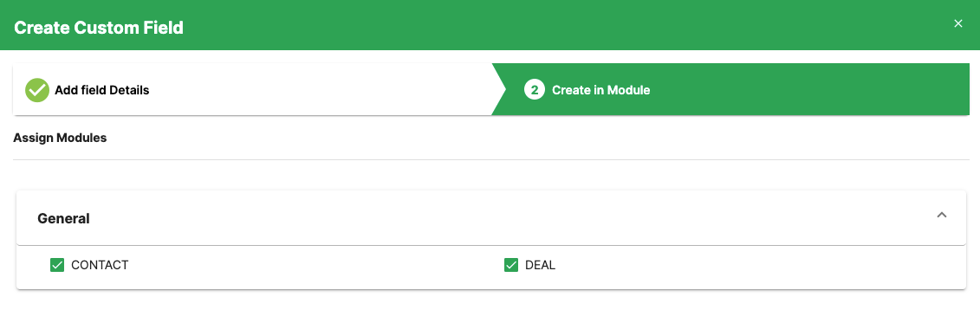Click the Create Custom Field title
This screenshot has width=980, height=329.
99,28
